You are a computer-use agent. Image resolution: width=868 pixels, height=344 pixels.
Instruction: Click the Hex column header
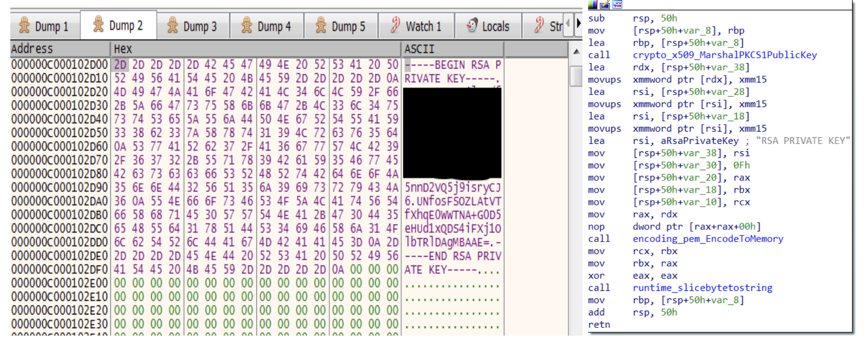point(256,49)
